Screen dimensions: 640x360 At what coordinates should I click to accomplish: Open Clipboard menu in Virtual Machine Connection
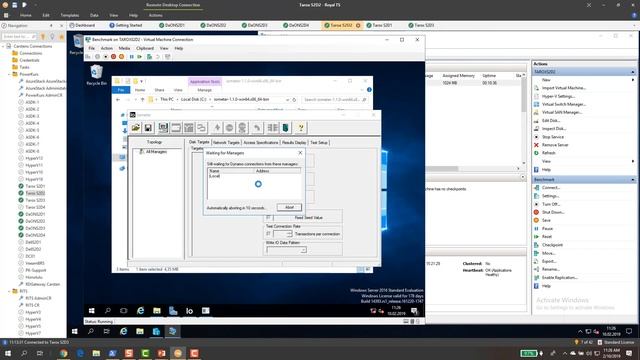point(145,48)
